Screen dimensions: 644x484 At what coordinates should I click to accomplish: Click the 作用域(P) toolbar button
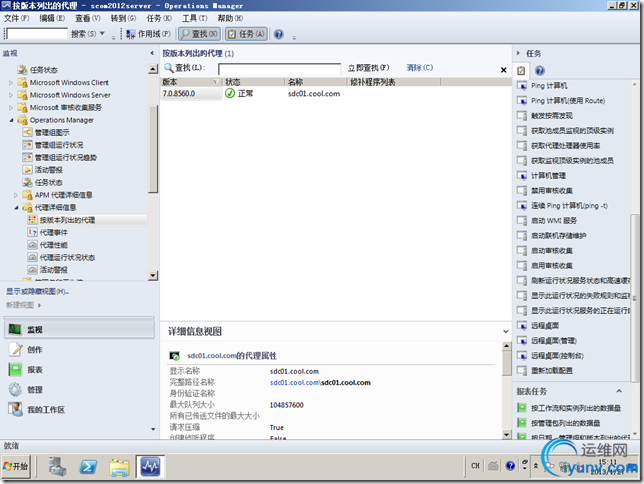pyautogui.click(x=149, y=34)
